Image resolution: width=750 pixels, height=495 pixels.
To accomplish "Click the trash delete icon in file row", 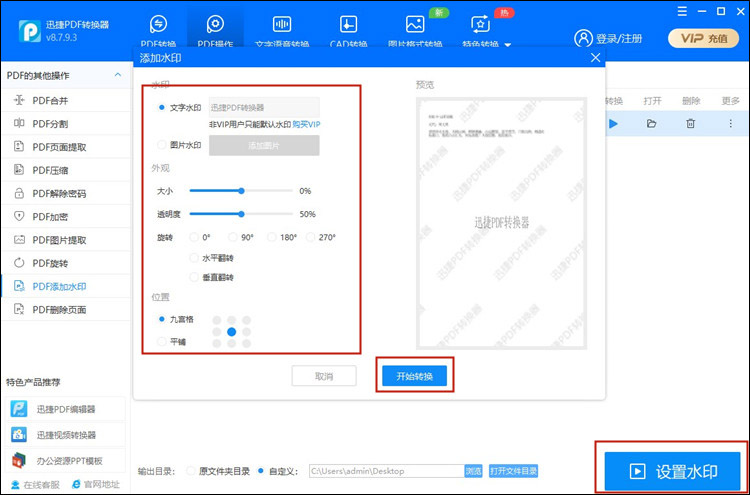I will 690,124.
